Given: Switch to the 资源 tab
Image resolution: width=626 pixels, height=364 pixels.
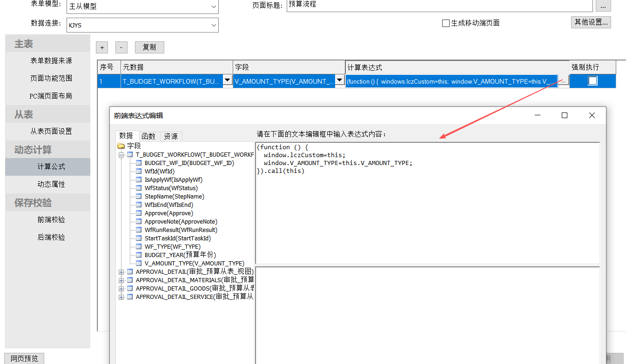Looking at the screenshot, I should pos(171,136).
